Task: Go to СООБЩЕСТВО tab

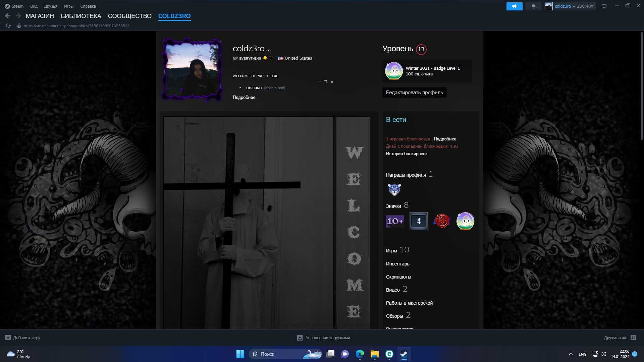Action: pyautogui.click(x=130, y=16)
